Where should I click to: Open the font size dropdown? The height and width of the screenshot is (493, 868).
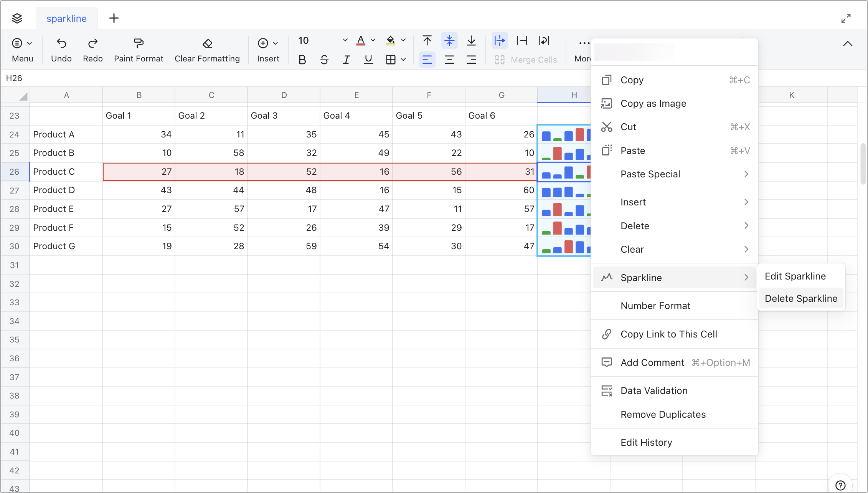pyautogui.click(x=344, y=40)
